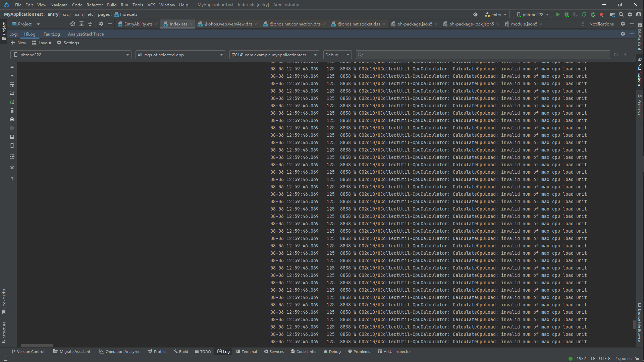Toggle scroll-to-end in the log view
Image resolution: width=644 pixels, height=362 pixels.
pos(12,93)
